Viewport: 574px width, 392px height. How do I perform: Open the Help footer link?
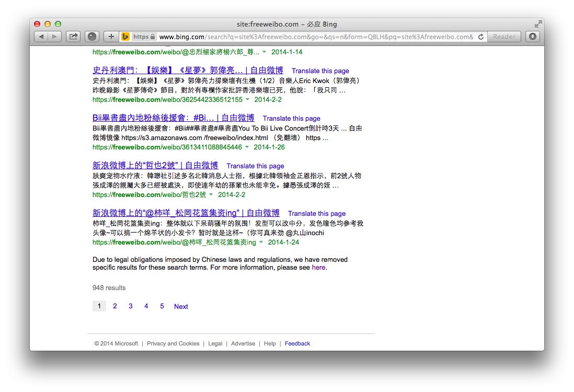click(270, 344)
